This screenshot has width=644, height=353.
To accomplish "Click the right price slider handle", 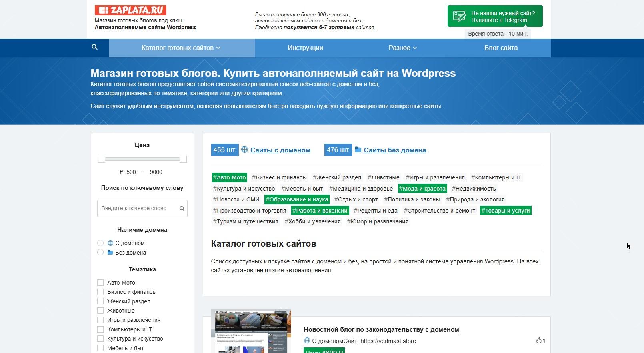I will pyautogui.click(x=183, y=159).
